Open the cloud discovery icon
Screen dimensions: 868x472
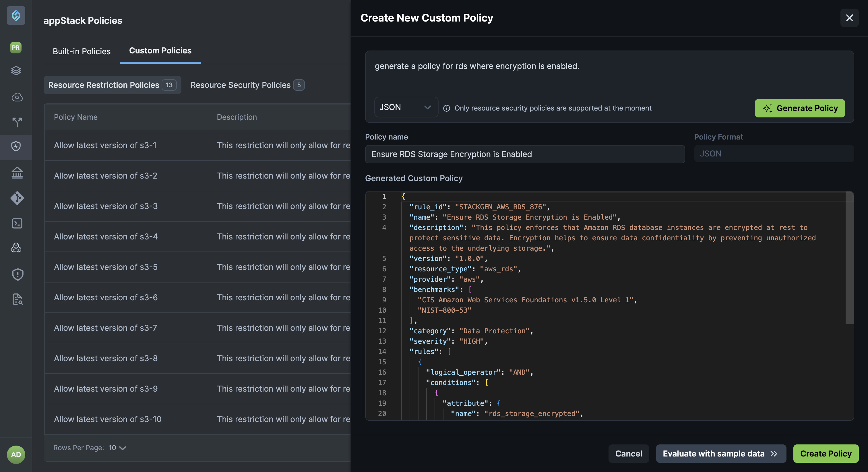click(x=15, y=97)
